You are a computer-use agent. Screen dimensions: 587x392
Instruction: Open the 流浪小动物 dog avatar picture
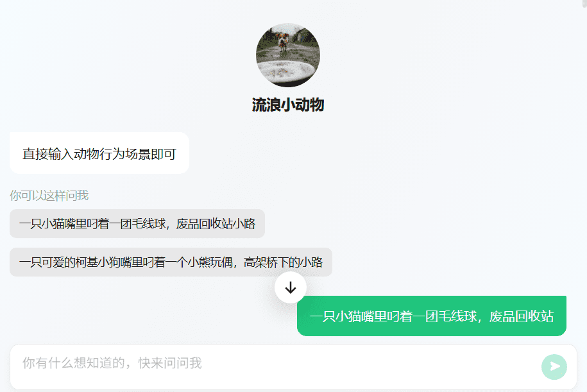[x=288, y=55]
